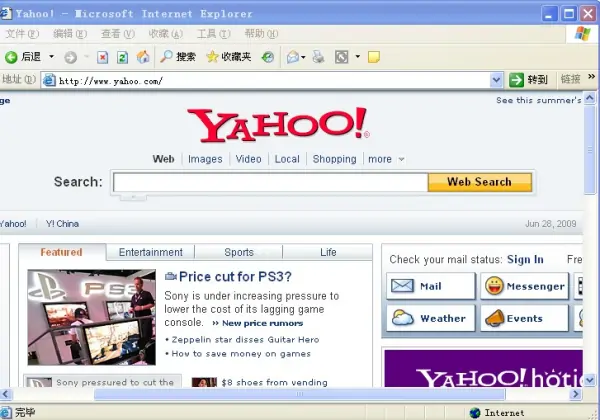Select the Shopping search tab
This screenshot has width=600, height=420.
pyautogui.click(x=334, y=159)
